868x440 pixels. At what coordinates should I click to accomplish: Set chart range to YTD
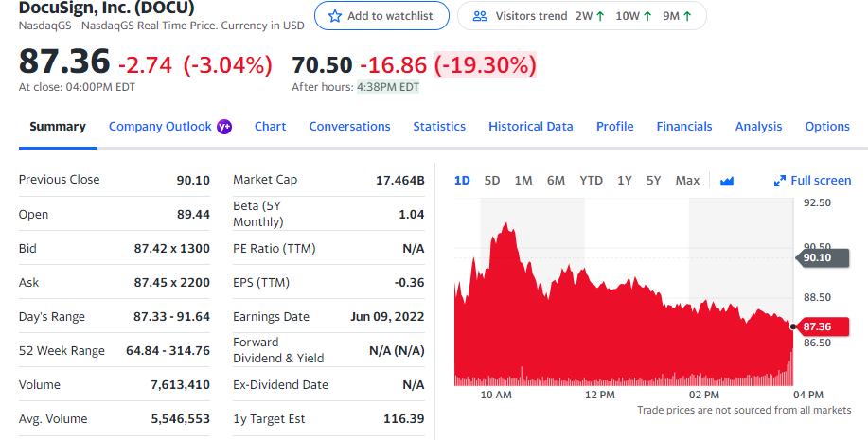pyautogui.click(x=591, y=181)
